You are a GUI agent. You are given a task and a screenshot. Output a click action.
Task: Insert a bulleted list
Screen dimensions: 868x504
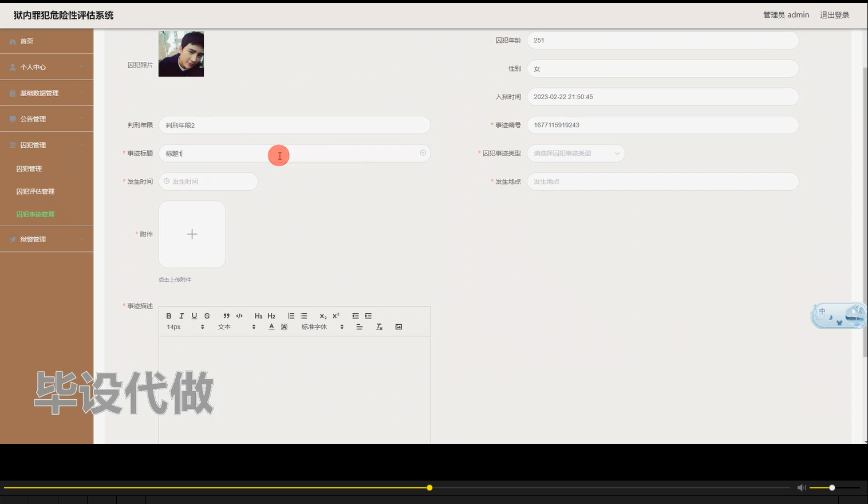[x=304, y=316]
